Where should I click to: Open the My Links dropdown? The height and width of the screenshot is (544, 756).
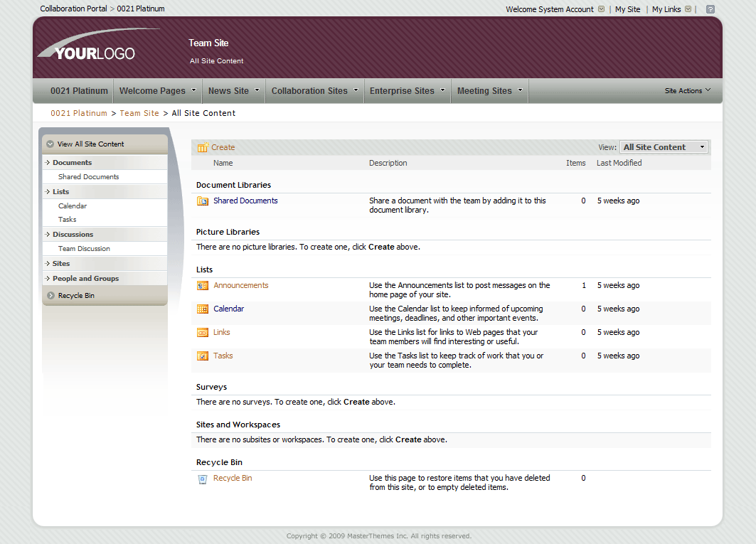click(x=688, y=9)
